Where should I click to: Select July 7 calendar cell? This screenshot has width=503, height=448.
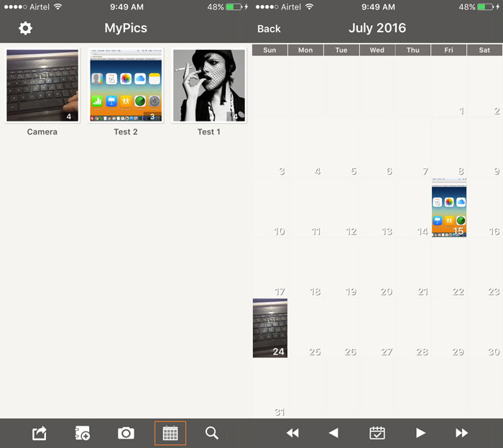[x=413, y=150]
